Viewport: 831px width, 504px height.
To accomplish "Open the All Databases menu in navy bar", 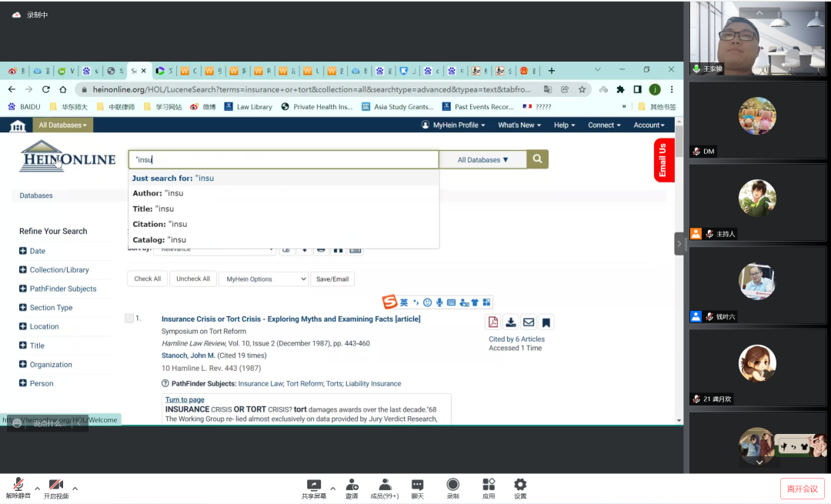I will tap(62, 125).
